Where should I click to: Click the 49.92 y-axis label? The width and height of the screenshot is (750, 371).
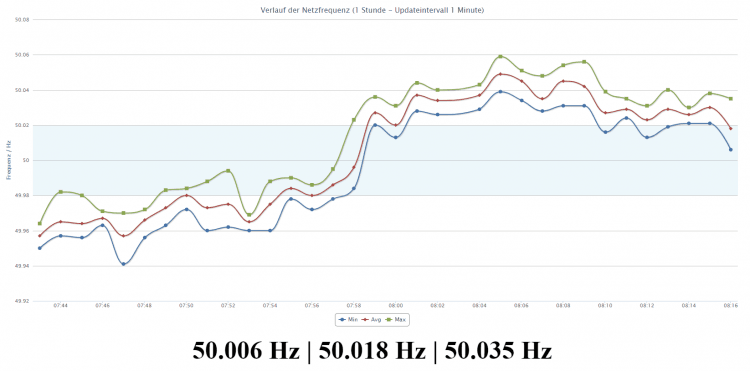[x=23, y=301]
